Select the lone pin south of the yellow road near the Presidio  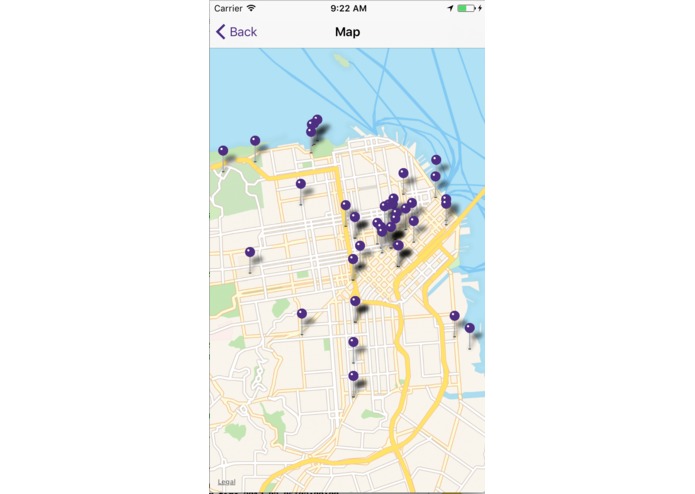tap(301, 184)
